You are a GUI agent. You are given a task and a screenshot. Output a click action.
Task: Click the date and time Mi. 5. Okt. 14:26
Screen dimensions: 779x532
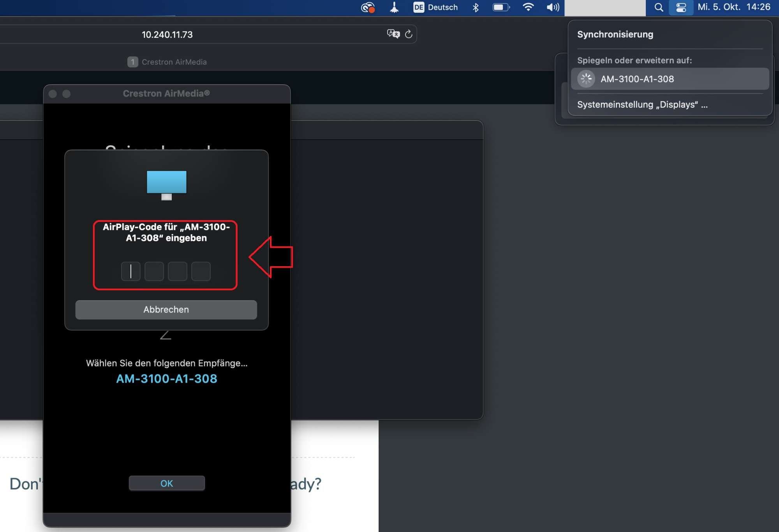[x=734, y=7]
